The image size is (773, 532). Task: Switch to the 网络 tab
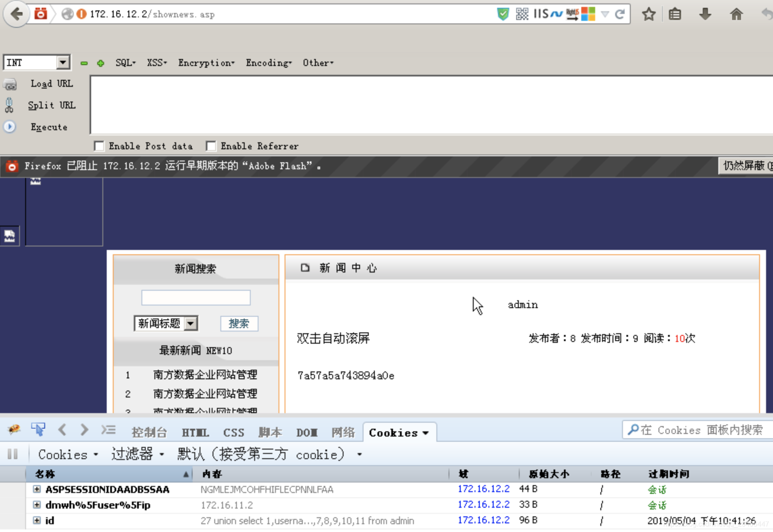point(343,433)
